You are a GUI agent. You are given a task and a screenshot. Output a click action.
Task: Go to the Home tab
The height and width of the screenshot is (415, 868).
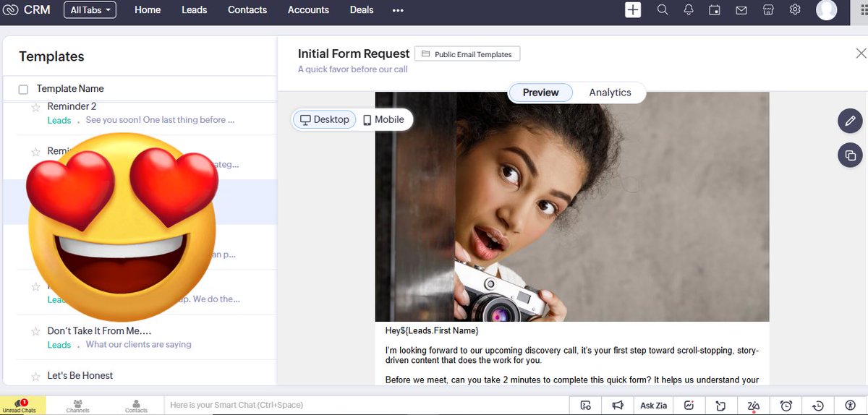(148, 10)
